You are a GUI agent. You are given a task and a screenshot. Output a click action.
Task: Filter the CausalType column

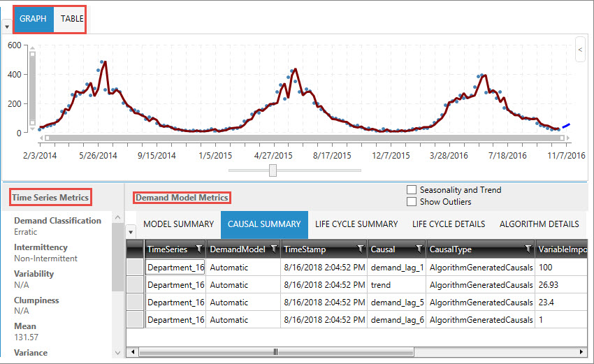point(528,249)
